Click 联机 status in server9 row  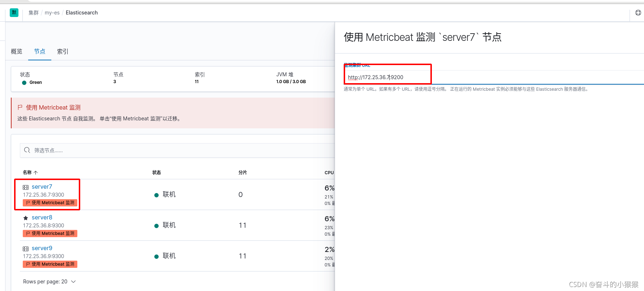[165, 256]
